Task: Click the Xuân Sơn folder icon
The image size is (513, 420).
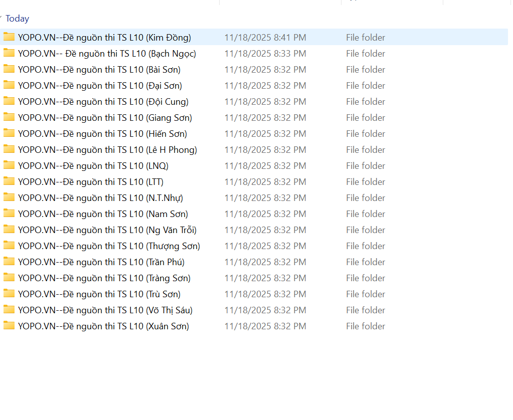Action: point(9,326)
